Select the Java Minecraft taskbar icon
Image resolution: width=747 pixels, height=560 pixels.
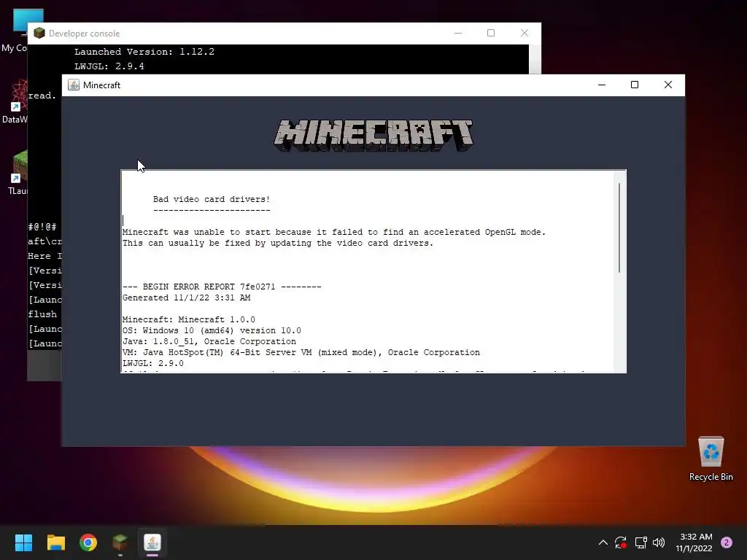(152, 542)
